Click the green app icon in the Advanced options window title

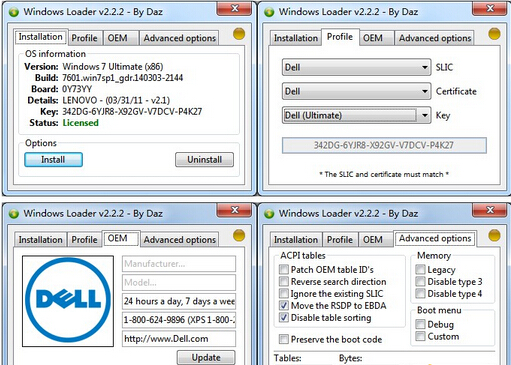(x=269, y=214)
